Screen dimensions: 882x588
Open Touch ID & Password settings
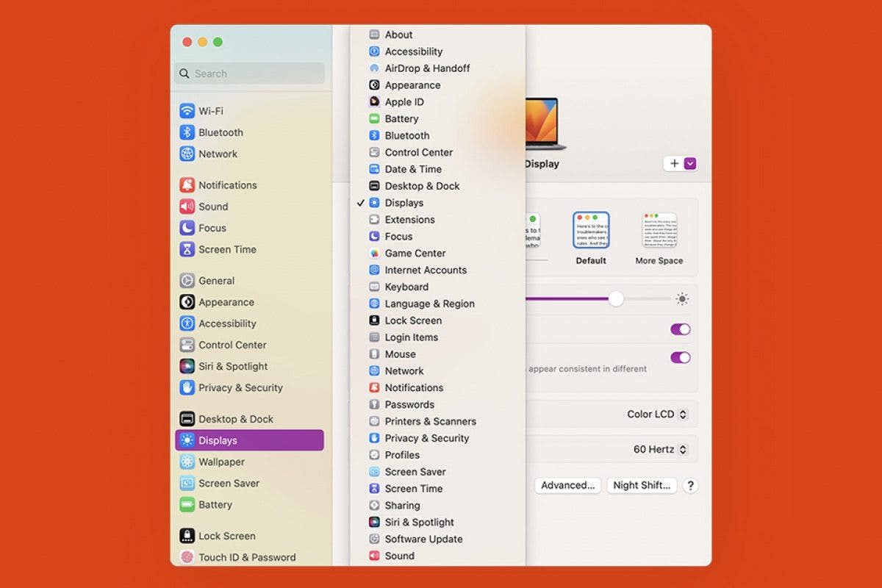click(x=247, y=557)
